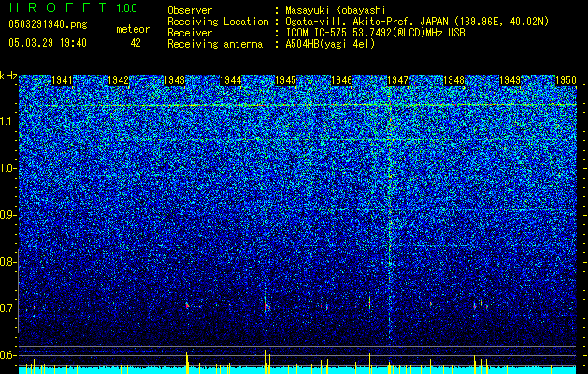Click the 1942 time marker
This screenshot has width=588, height=374.
click(118, 80)
